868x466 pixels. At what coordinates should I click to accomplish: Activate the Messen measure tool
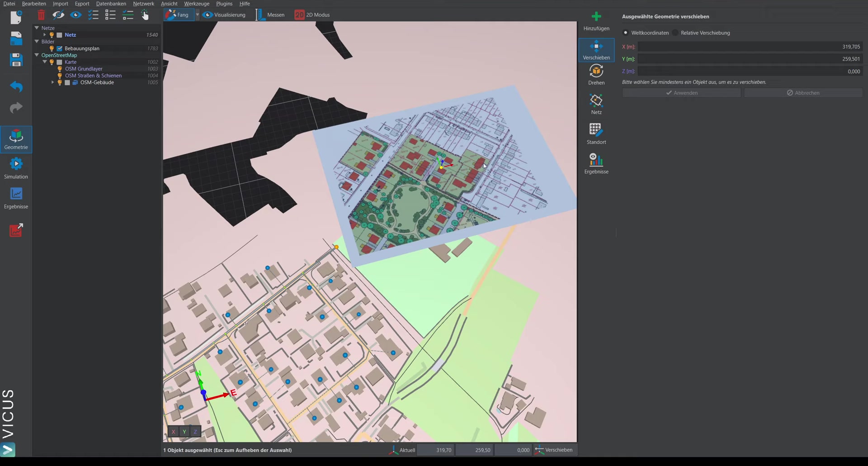point(270,15)
